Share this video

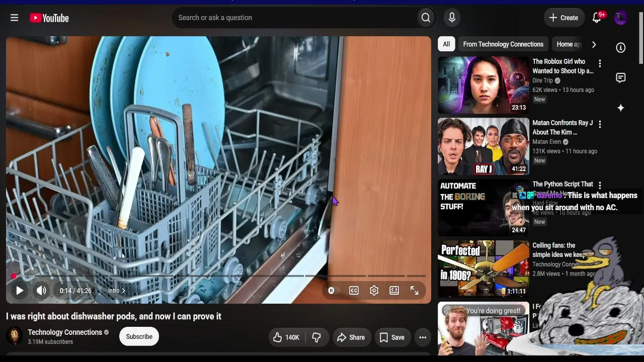351,337
